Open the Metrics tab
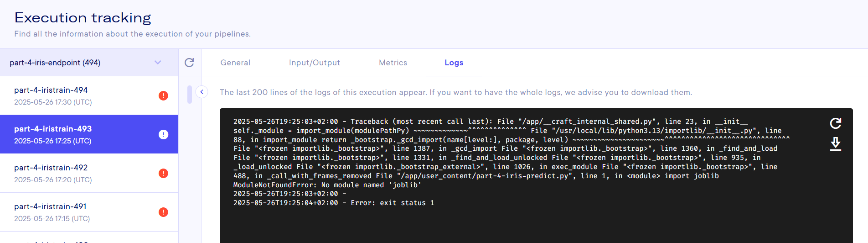Screen dimensions: 868x243 point(393,63)
